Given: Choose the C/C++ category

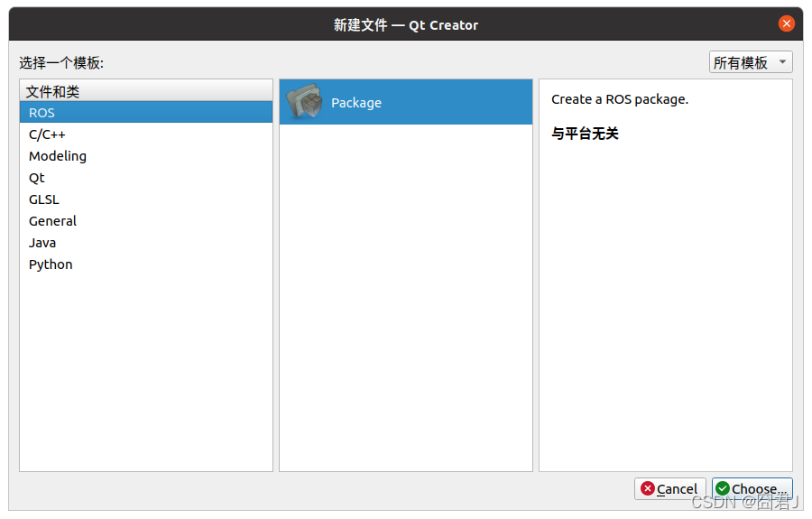Looking at the screenshot, I should [47, 134].
